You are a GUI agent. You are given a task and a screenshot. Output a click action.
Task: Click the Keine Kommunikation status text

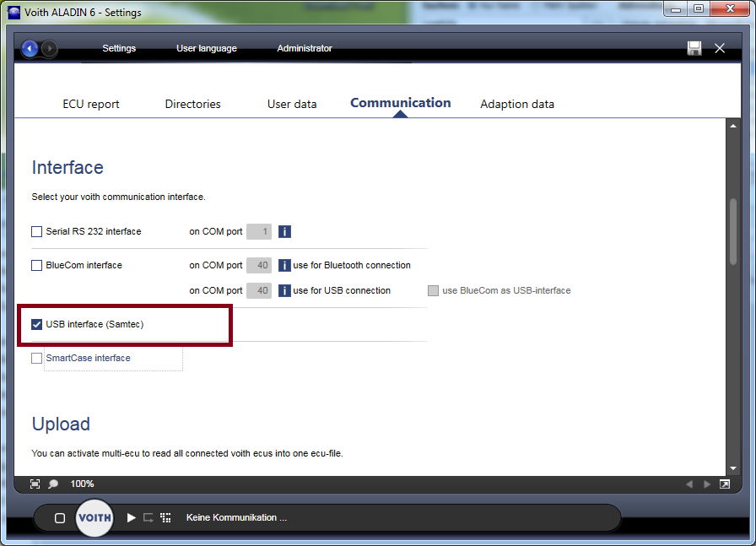click(236, 517)
